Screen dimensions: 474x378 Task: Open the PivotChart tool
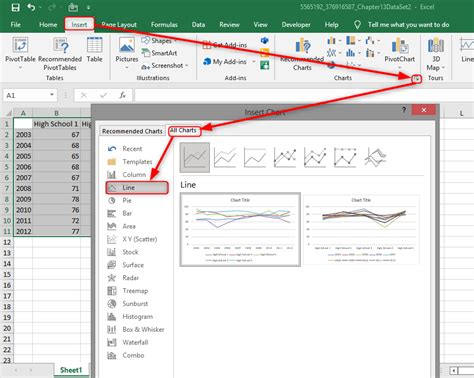(x=399, y=53)
